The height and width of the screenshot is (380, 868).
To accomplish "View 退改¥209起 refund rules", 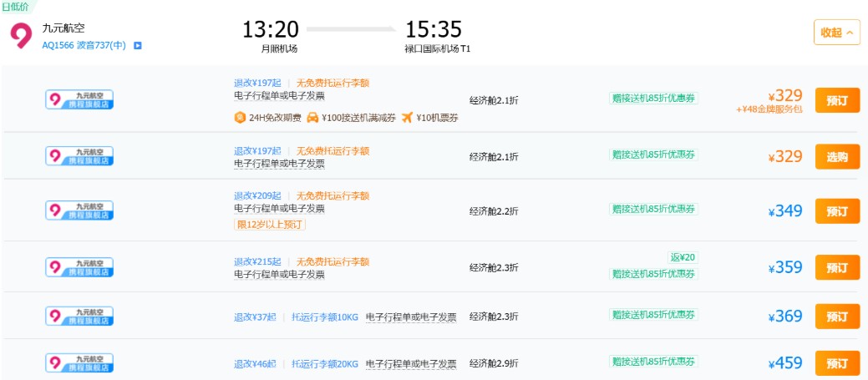I will 257,195.
